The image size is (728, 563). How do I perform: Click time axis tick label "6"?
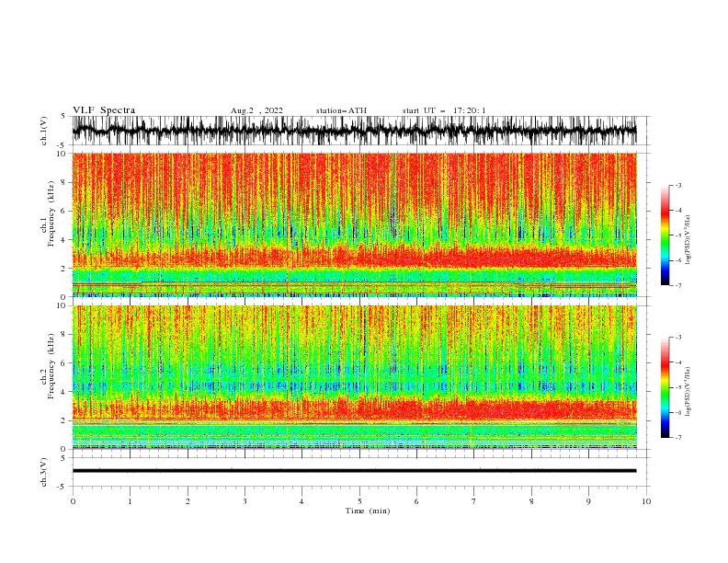coord(416,501)
